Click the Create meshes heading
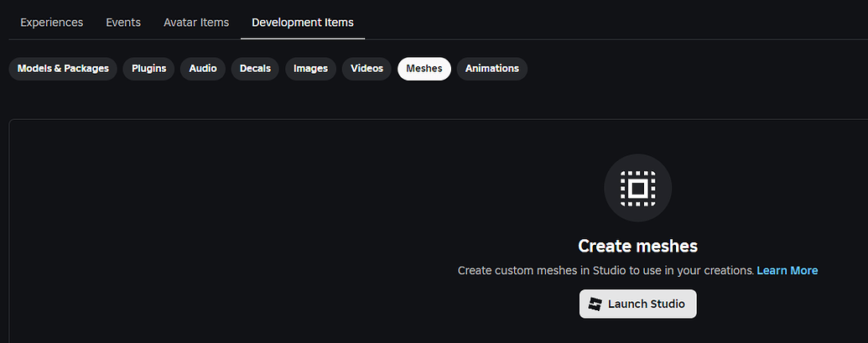Viewport: 868px width, 343px height. click(x=637, y=246)
